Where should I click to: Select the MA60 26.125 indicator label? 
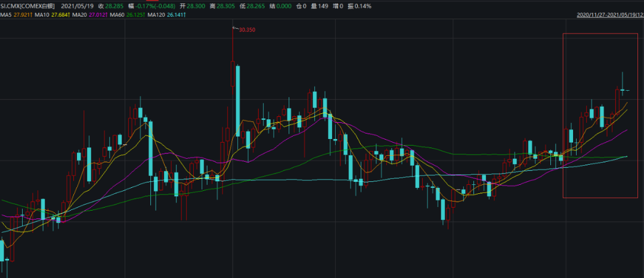(128, 15)
